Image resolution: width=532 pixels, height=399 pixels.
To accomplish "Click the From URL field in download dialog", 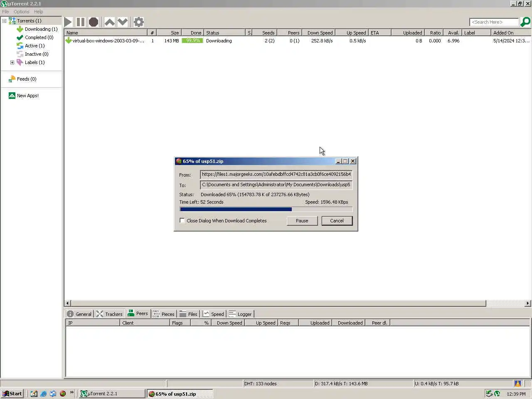I will pos(276,175).
